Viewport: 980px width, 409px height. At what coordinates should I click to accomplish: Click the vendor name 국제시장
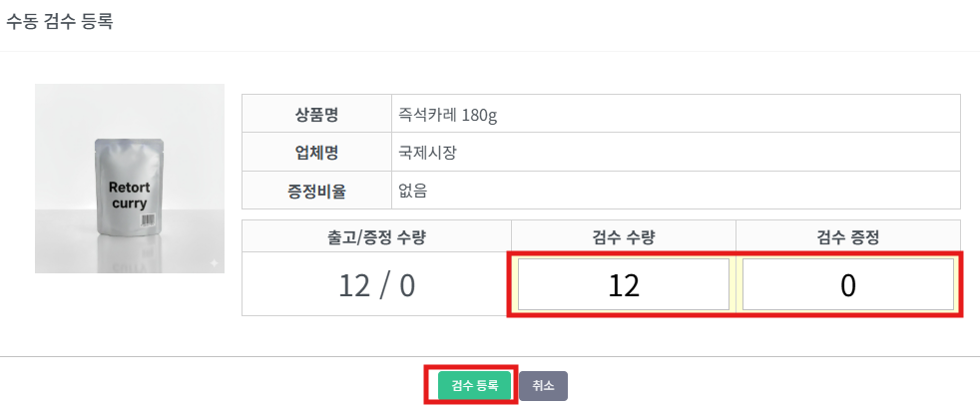(427, 152)
